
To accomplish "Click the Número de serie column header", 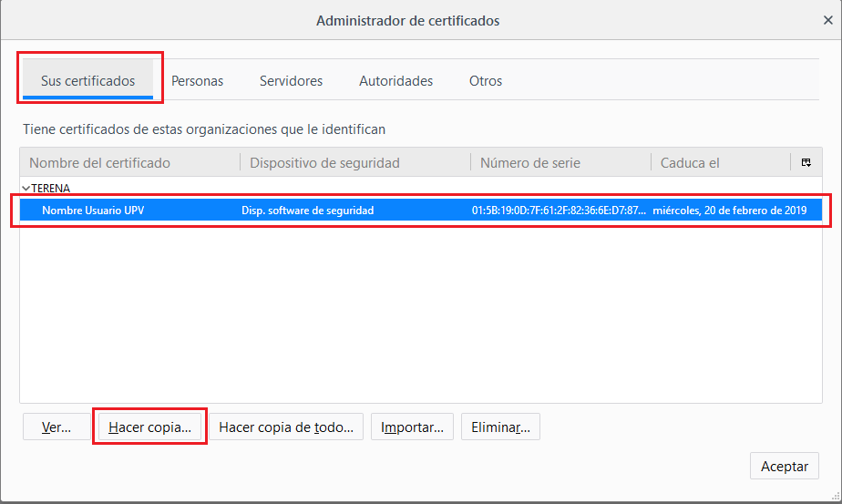I will pyautogui.click(x=530, y=163).
